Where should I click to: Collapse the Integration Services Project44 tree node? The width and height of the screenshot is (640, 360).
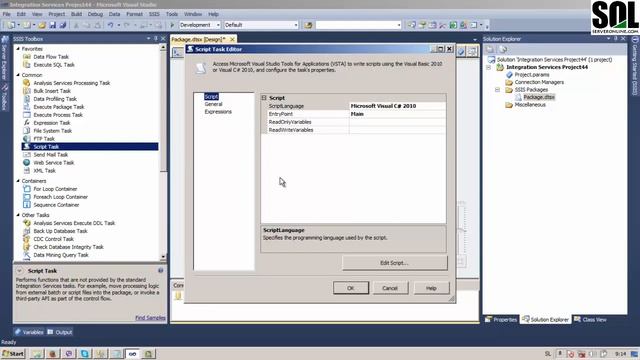(489, 67)
